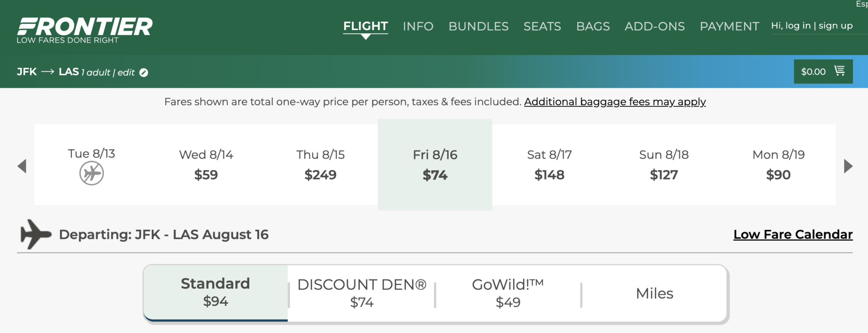868x333 pixels.
Task: Click the underline arrow under FLIGHT
Action: [x=365, y=37]
